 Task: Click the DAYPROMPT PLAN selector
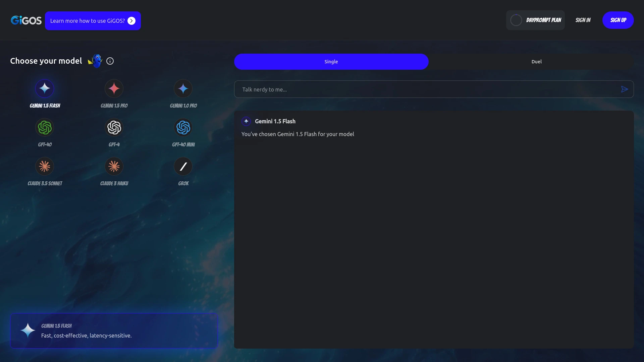pos(535,20)
